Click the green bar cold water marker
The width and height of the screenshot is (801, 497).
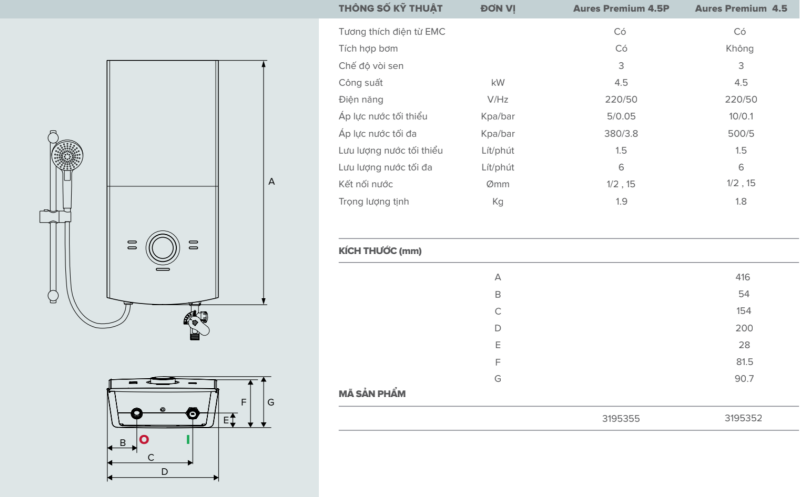pyautogui.click(x=187, y=438)
